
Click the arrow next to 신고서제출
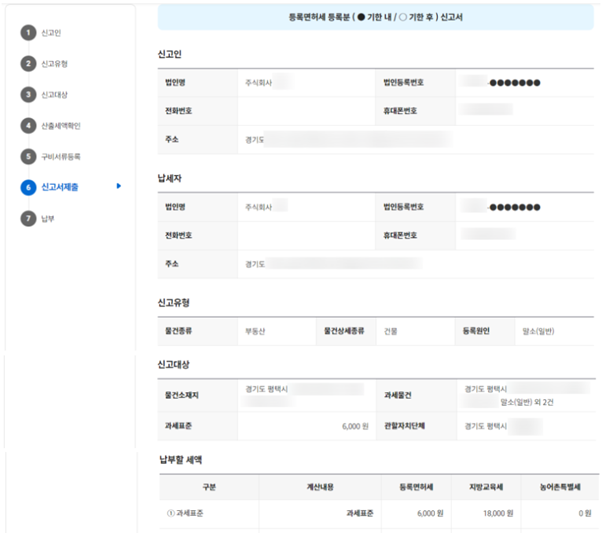click(120, 187)
